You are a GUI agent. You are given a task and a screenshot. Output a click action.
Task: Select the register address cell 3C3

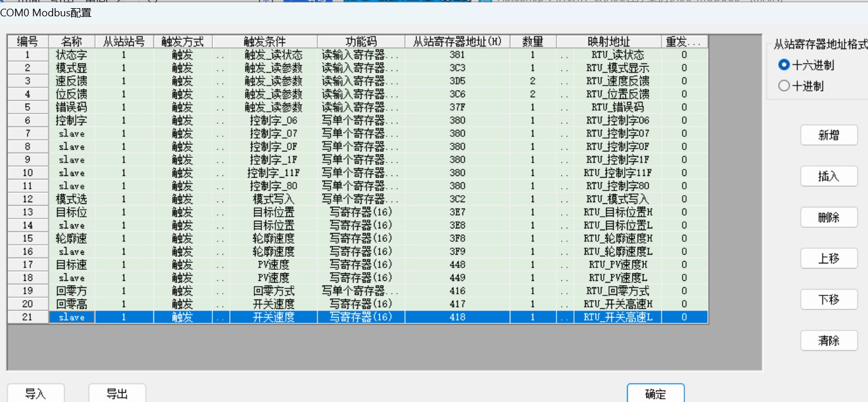(457, 68)
